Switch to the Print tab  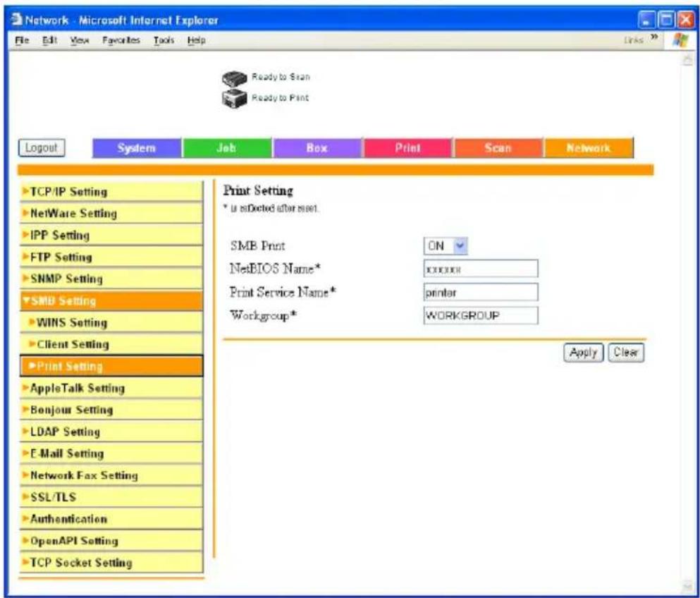coord(408,148)
